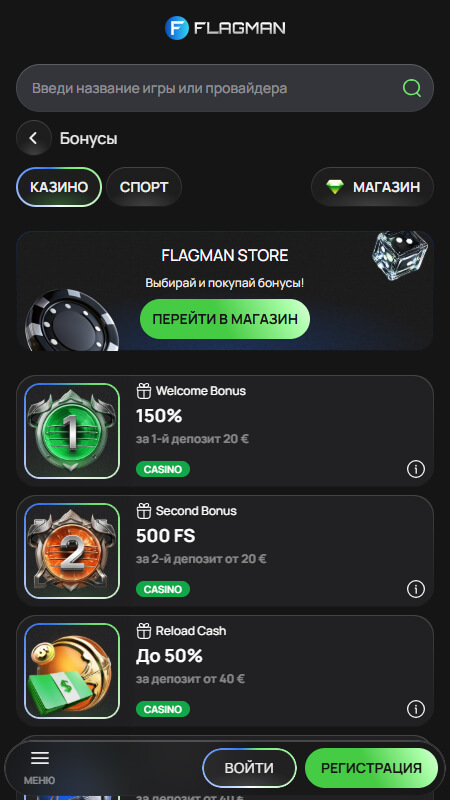Click the green diamond МАГАЗИН icon

(335, 187)
